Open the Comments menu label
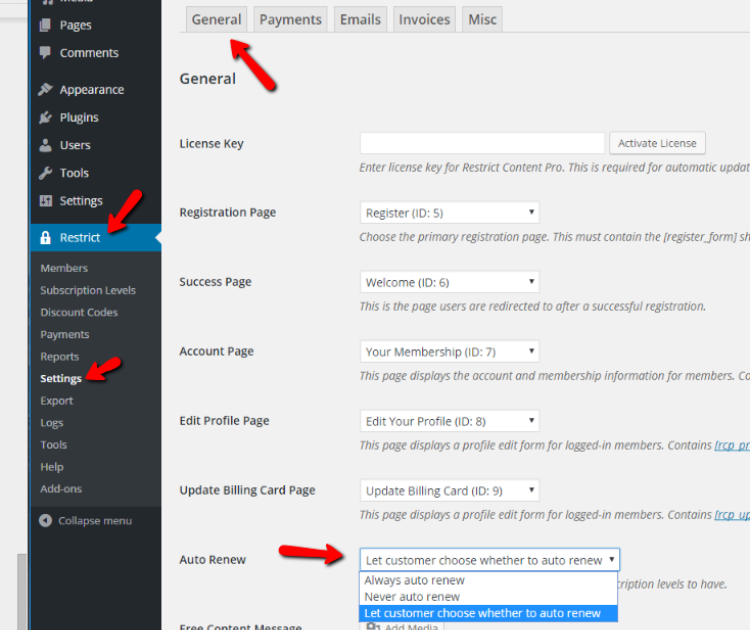 (89, 53)
